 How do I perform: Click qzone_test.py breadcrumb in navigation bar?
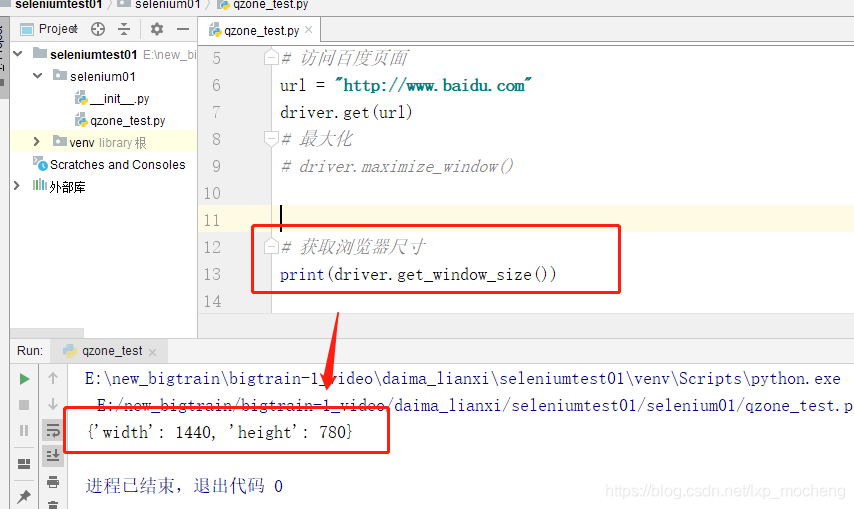(x=263, y=4)
